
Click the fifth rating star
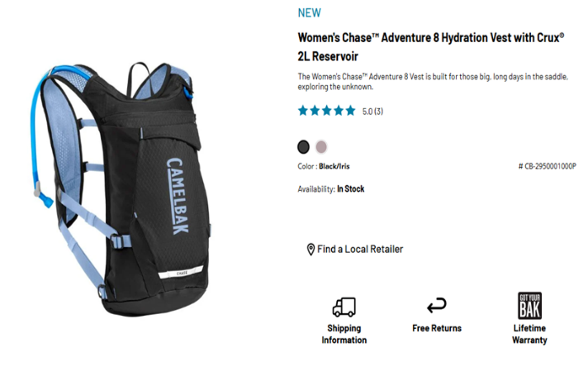pyautogui.click(x=350, y=111)
